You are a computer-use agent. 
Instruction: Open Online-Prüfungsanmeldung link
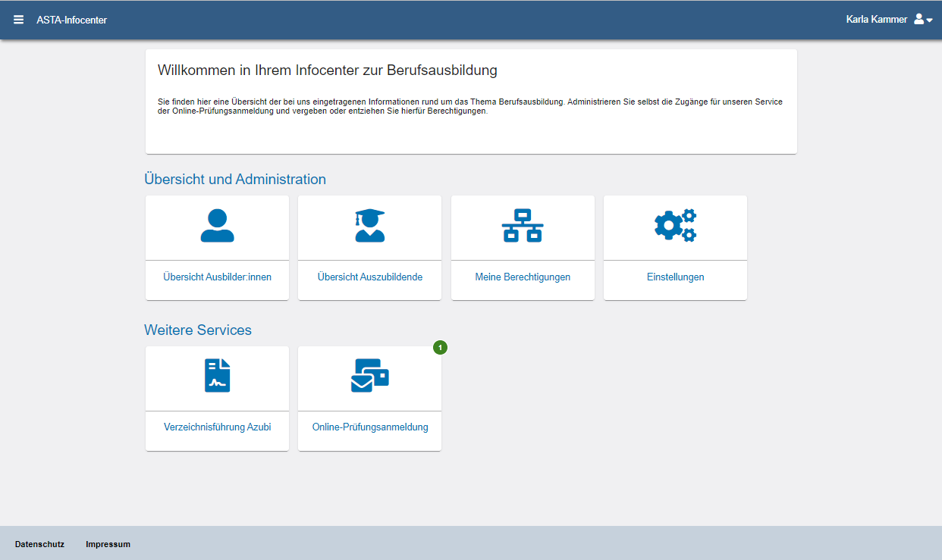pos(370,427)
